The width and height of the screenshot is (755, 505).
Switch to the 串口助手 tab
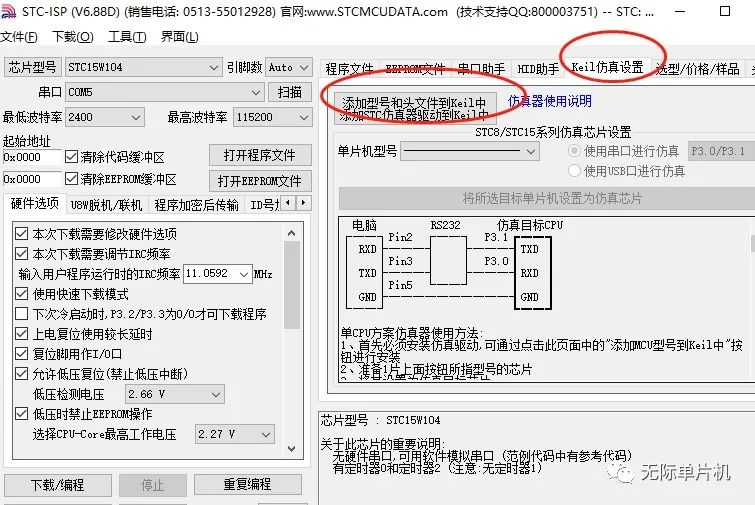click(482, 69)
